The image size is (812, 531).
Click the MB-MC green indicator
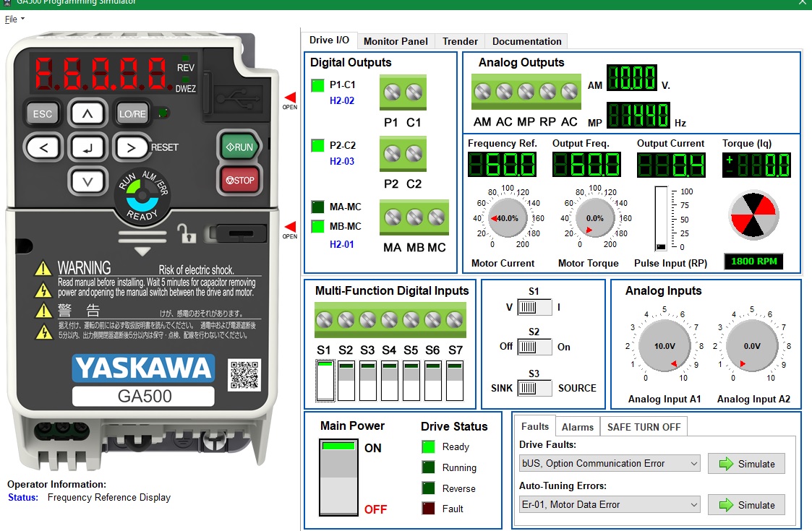(x=317, y=226)
